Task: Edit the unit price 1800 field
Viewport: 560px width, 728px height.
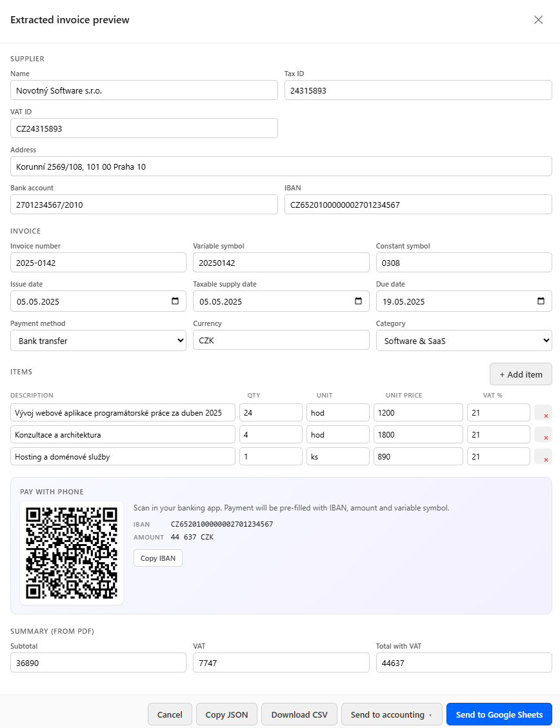Action: 418,434
